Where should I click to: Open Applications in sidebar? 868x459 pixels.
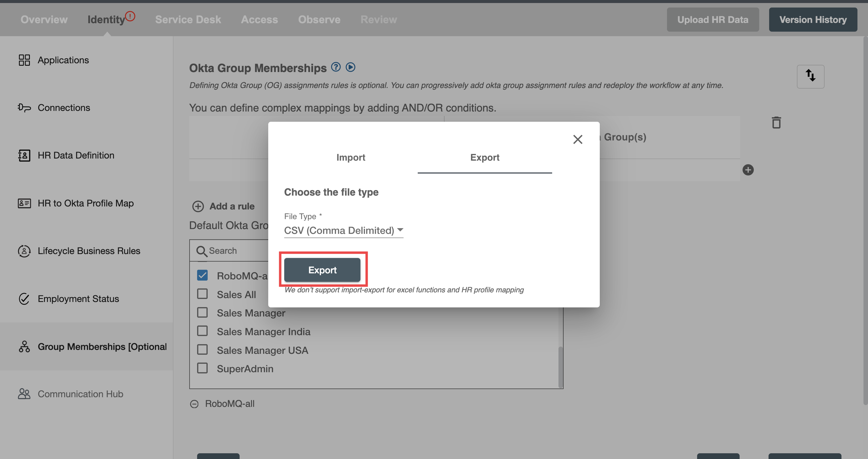tap(63, 60)
